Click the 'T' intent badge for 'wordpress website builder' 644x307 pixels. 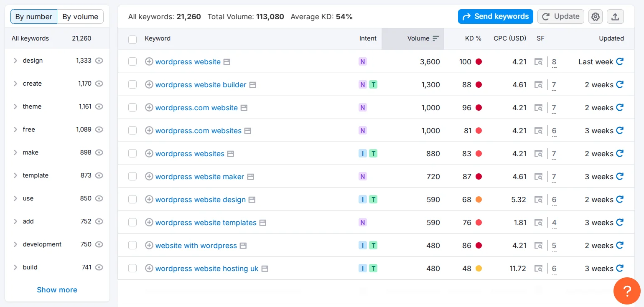click(x=373, y=85)
